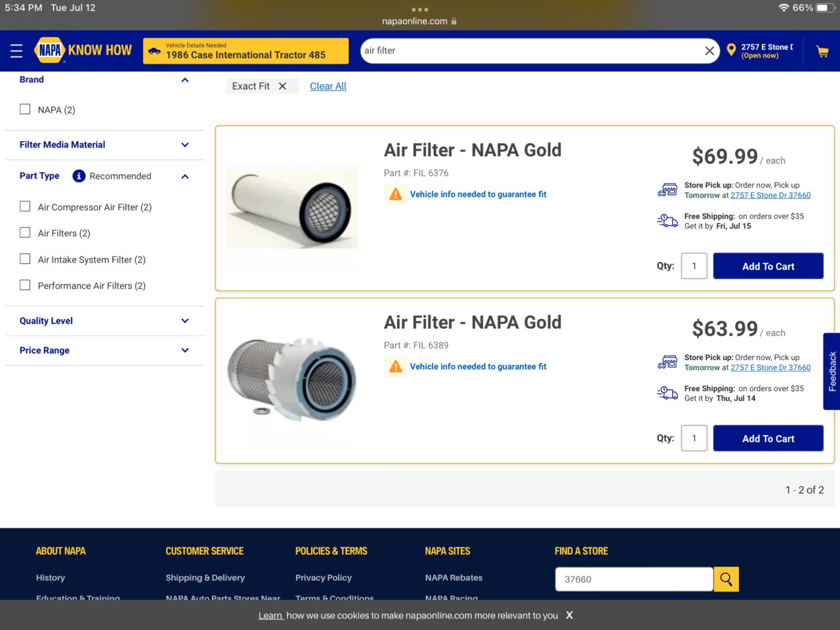This screenshot has height=630, width=840.
Task: Open the FIL 6376 product image
Action: [x=292, y=207]
